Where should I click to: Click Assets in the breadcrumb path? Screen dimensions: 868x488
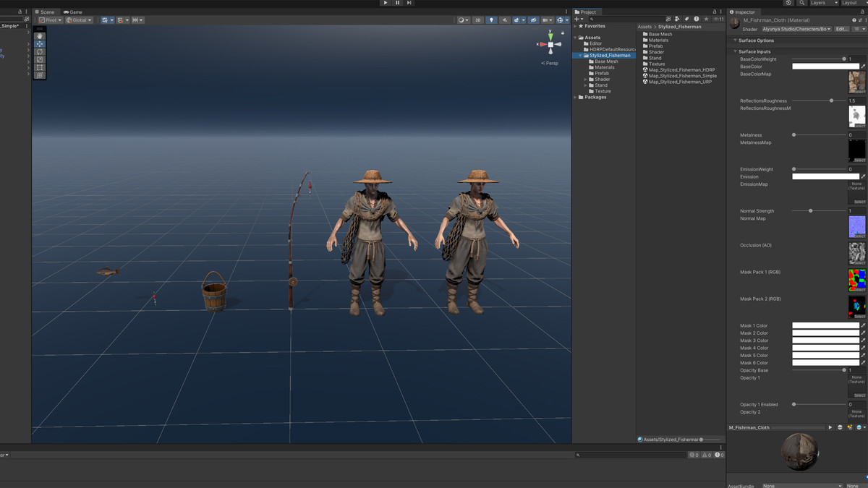644,27
